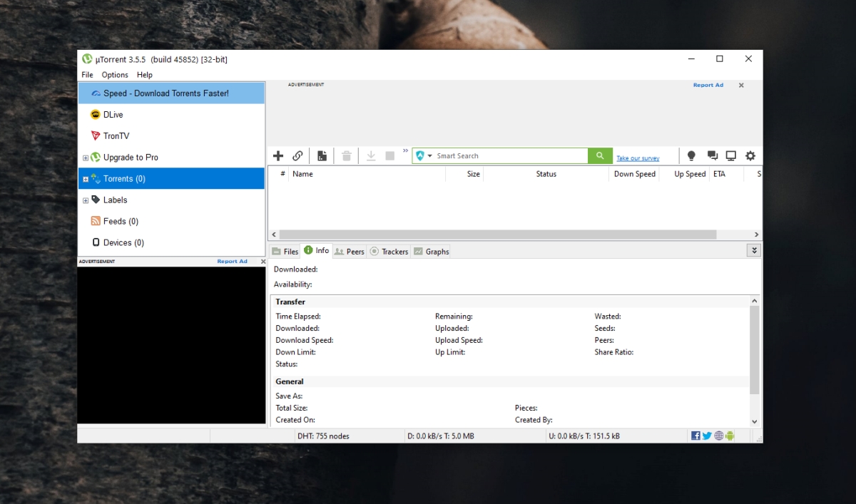Select Torrents (0) in the sidebar

(x=171, y=179)
